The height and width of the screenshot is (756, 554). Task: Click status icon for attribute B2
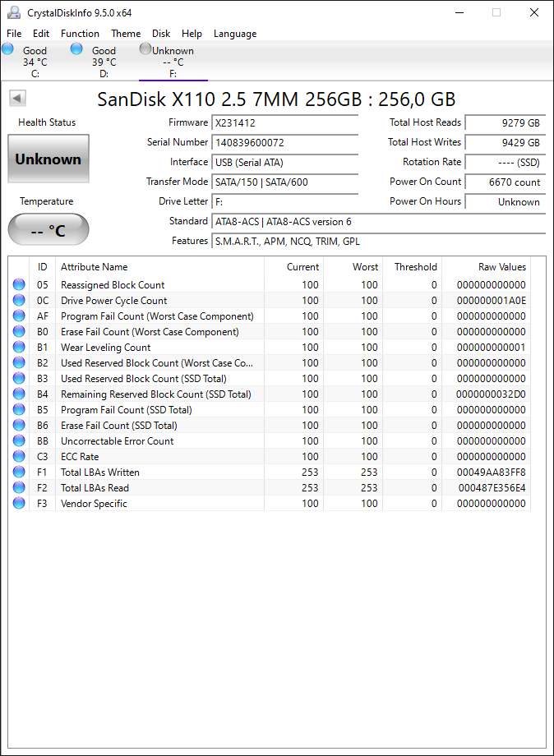click(x=19, y=362)
